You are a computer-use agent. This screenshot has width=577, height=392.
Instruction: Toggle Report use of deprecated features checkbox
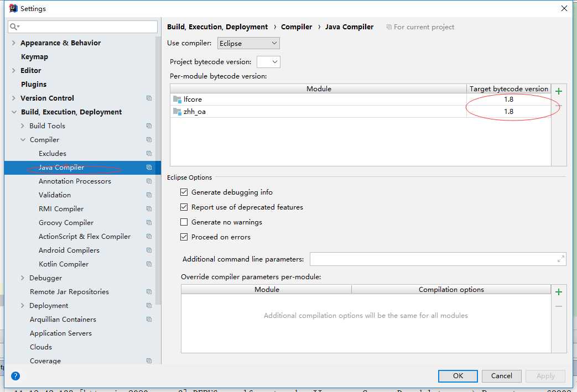[x=184, y=207]
